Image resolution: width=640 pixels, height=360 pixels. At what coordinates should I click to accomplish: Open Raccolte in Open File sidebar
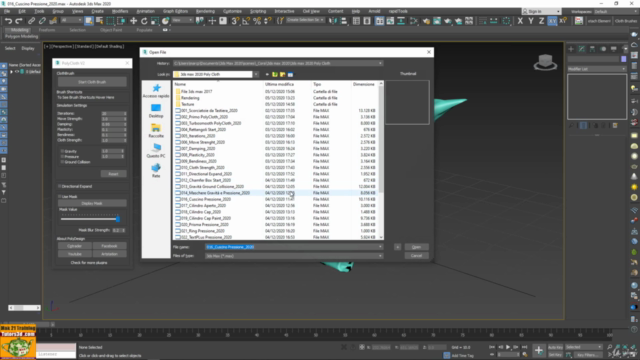pos(156,131)
